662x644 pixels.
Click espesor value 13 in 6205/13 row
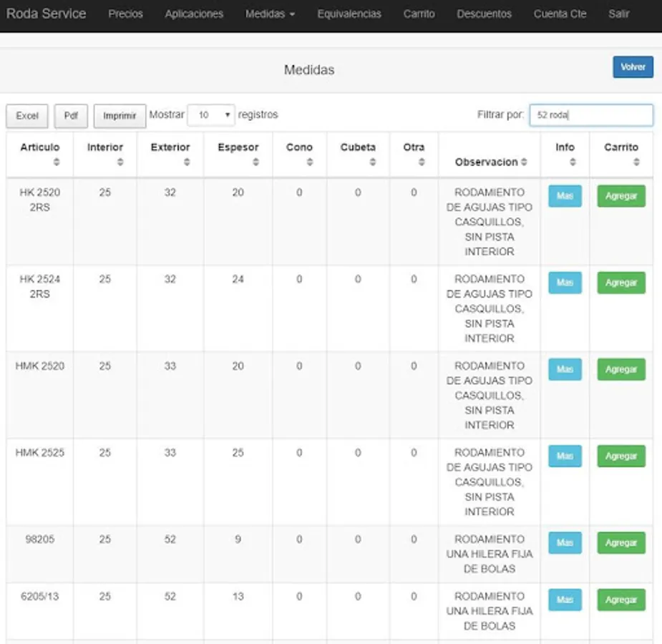238,597
